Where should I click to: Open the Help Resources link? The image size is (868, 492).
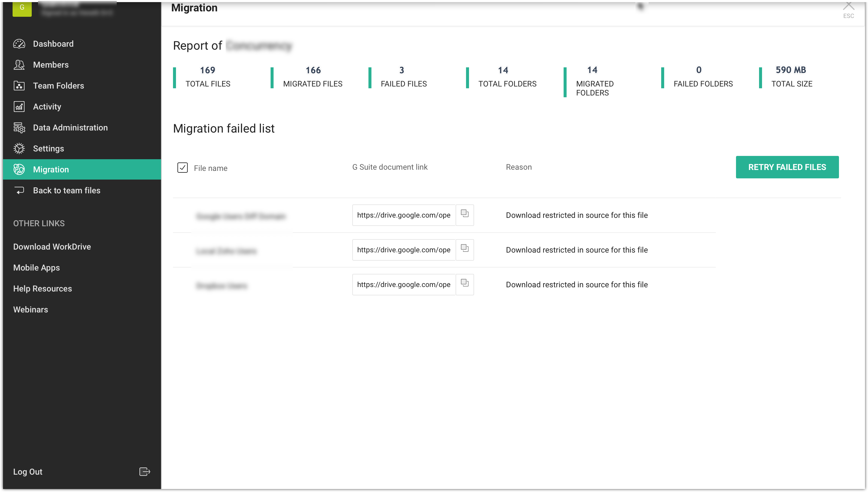(43, 288)
